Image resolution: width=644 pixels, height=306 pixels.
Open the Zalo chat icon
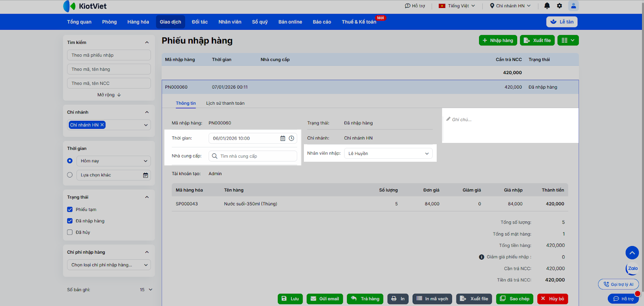[x=632, y=269]
